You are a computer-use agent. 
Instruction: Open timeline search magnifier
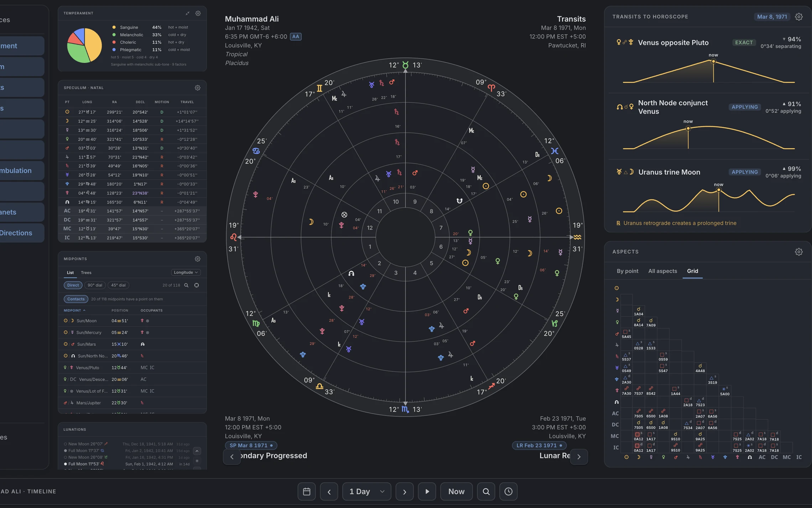pos(486,491)
